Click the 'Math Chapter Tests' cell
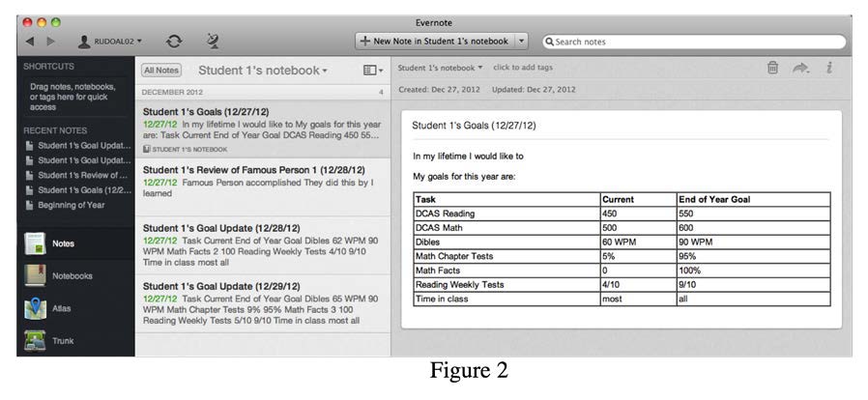The width and height of the screenshot is (868, 400). point(506,256)
